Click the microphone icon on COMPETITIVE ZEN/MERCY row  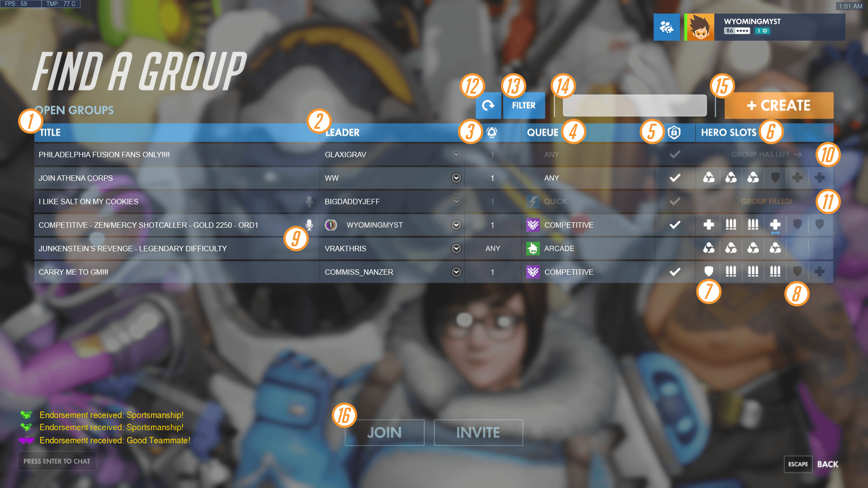[309, 225]
